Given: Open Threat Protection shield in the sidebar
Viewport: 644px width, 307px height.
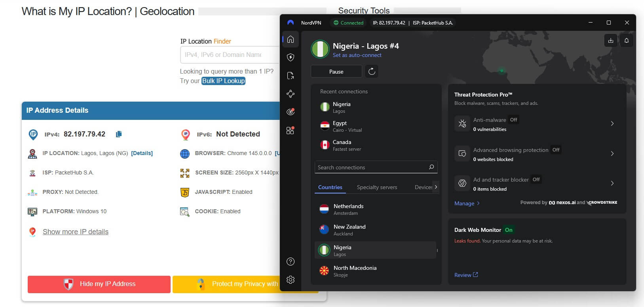Looking at the screenshot, I should click(x=291, y=57).
